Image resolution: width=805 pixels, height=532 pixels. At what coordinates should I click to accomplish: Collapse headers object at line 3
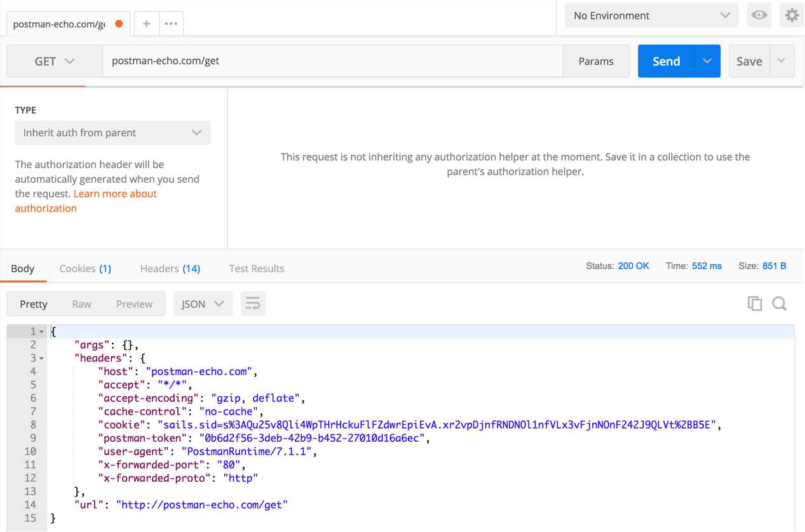[41, 359]
